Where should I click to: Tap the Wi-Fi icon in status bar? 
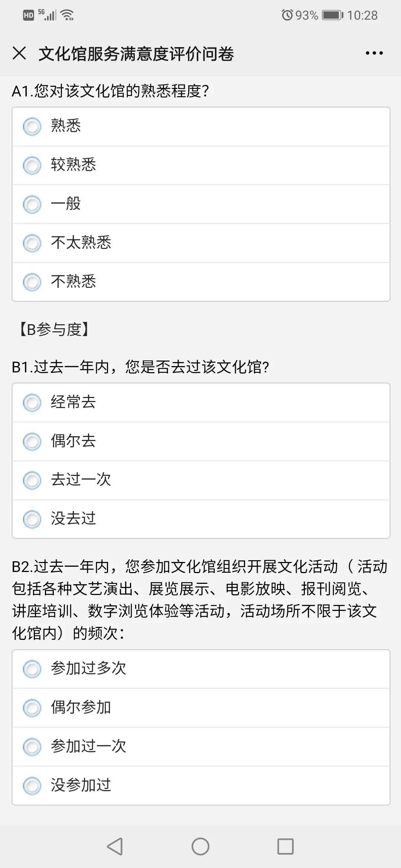tap(68, 15)
